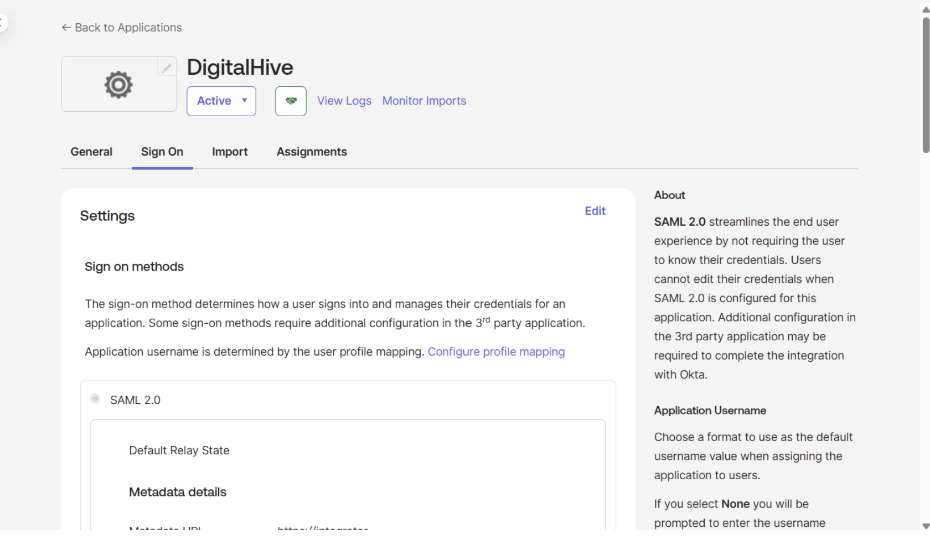This screenshot has height=560, width=930.
Task: Click the Metadata details heading
Action: tap(178, 492)
